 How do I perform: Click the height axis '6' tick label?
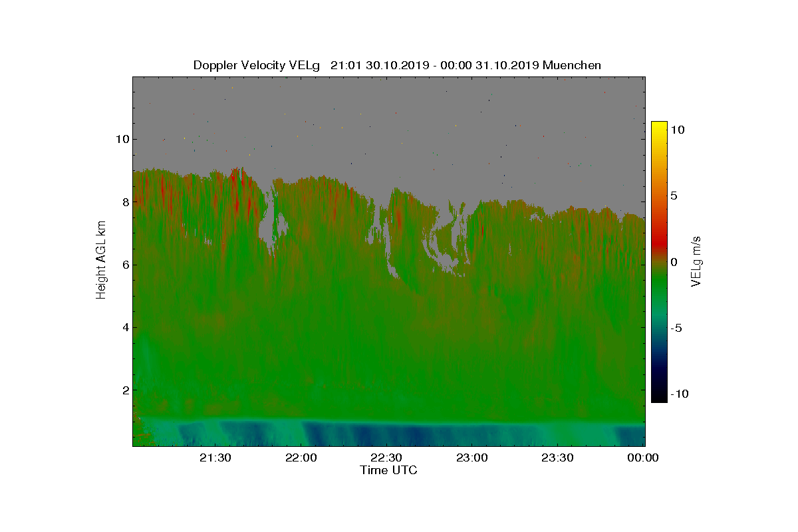124,265
